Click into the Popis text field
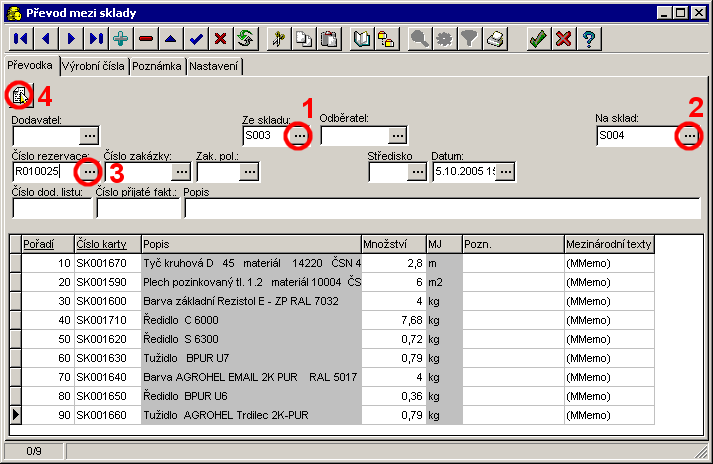The width and height of the screenshot is (713, 464). pyautogui.click(x=441, y=208)
